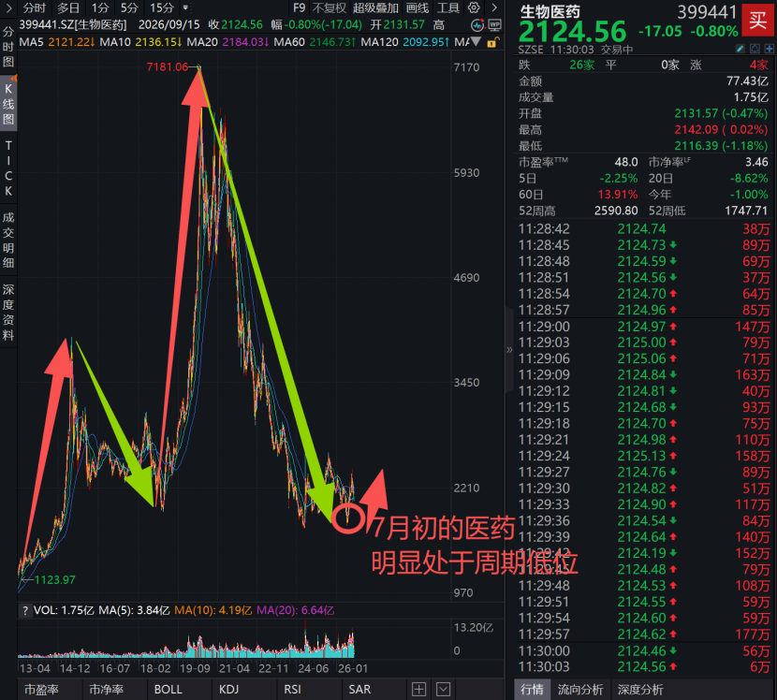Image resolution: width=777 pixels, height=700 pixels.
Task: Select the BOLL indicator tab
Action: [168, 689]
